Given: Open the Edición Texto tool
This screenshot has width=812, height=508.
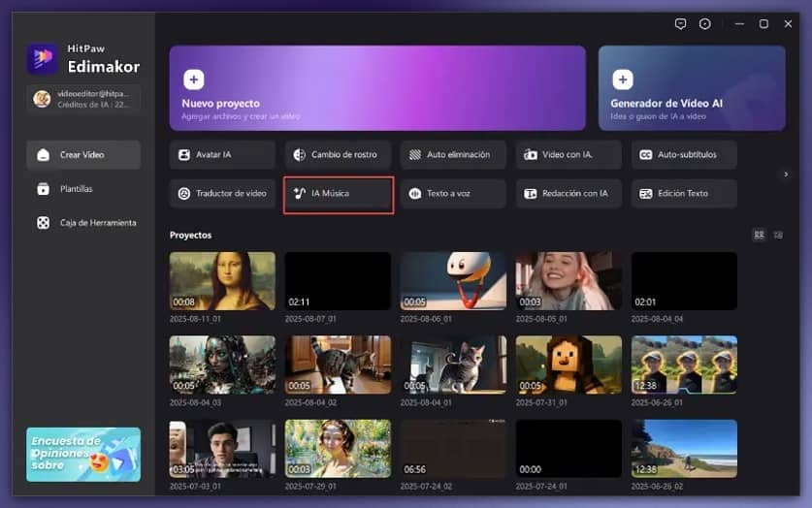Looking at the screenshot, I should point(684,194).
